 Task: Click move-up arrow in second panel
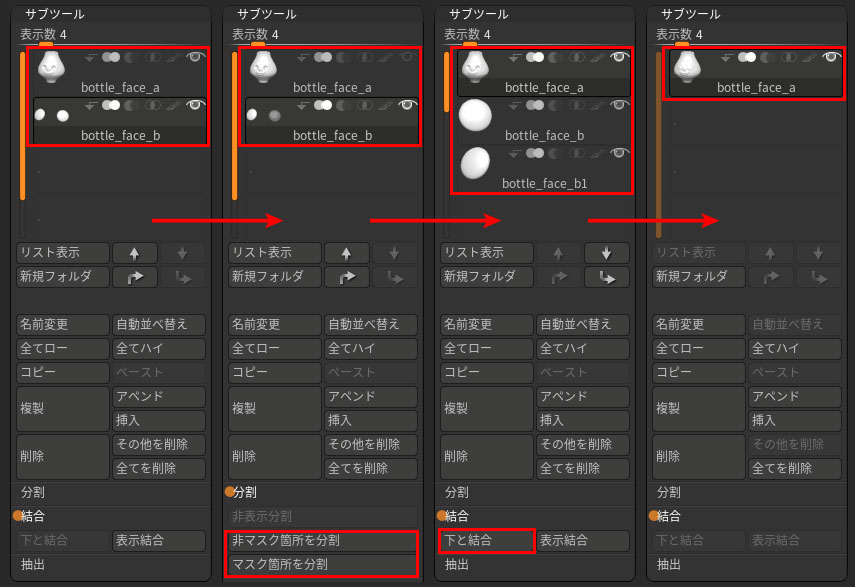(x=347, y=253)
